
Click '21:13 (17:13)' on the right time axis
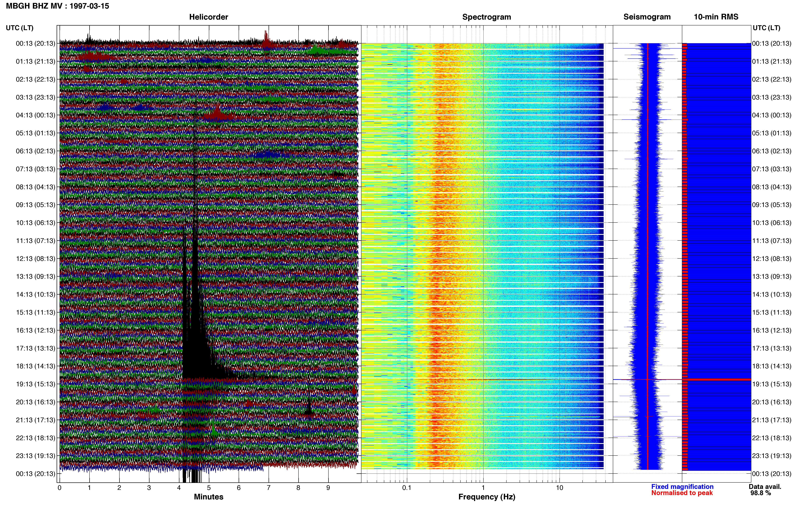[772, 420]
